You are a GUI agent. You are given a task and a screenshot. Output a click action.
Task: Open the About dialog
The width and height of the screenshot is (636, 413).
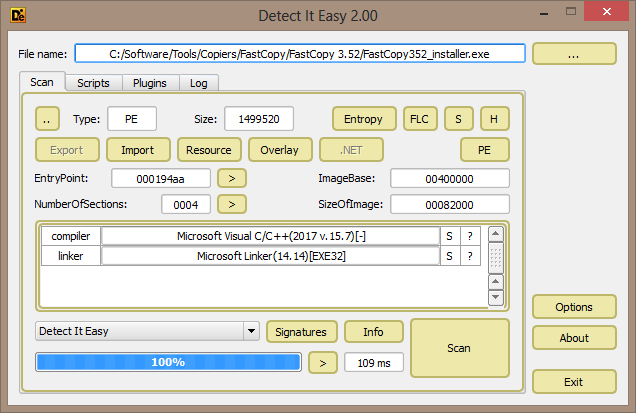[574, 338]
